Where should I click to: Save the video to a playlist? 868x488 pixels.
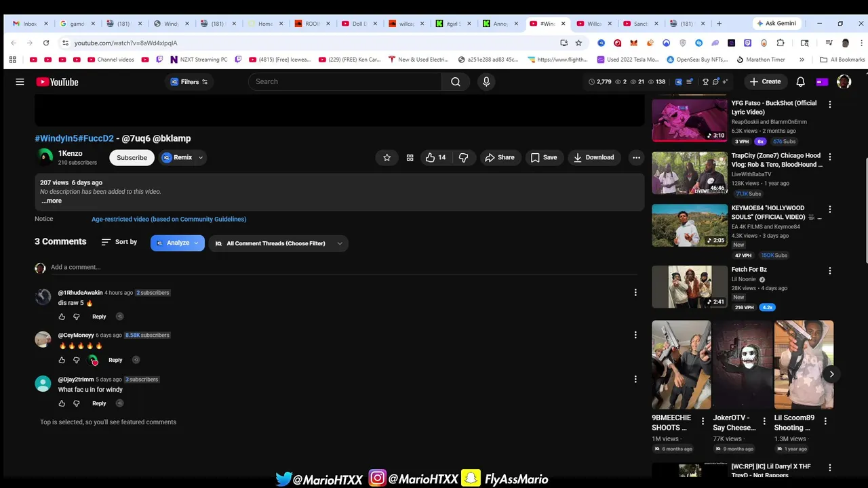[544, 157]
